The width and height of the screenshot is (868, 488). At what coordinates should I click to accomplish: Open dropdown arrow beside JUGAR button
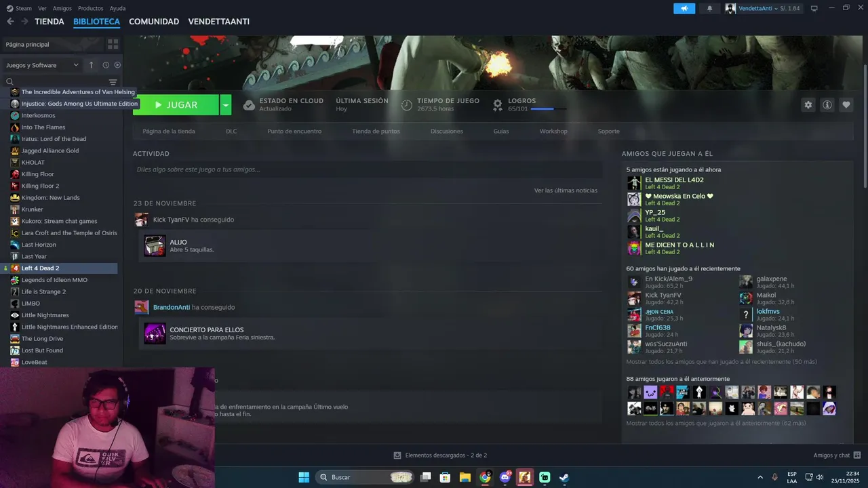[x=226, y=105]
